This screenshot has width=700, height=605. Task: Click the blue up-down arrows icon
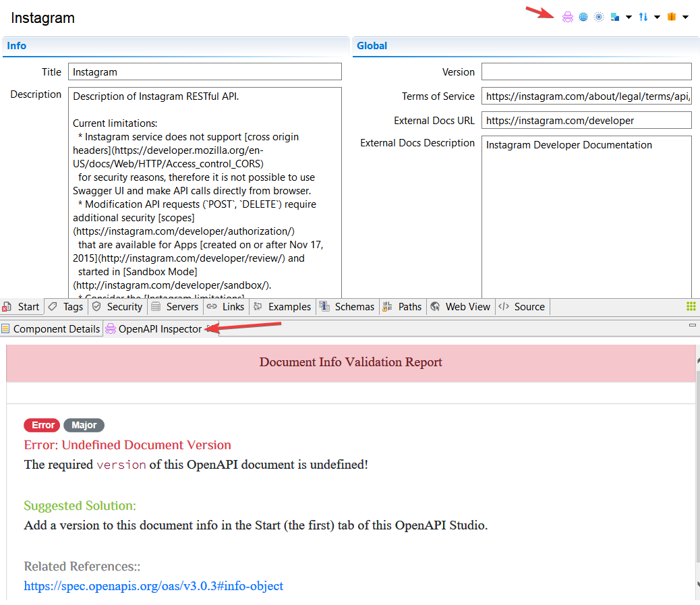click(643, 17)
